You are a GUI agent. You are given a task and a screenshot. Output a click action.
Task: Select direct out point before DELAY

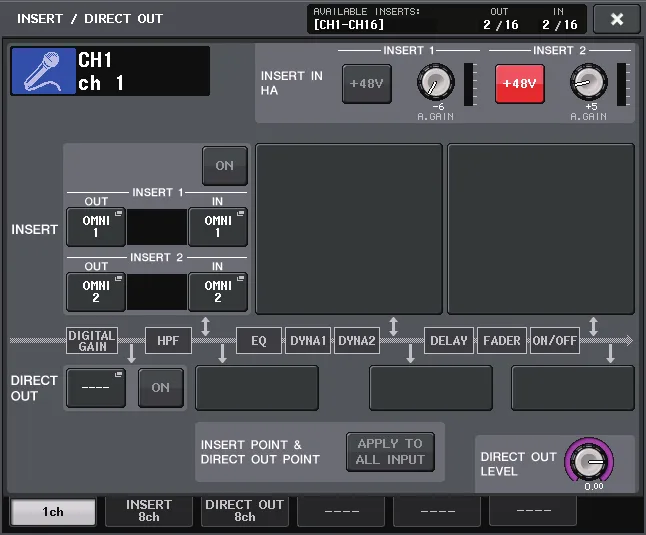point(431,388)
